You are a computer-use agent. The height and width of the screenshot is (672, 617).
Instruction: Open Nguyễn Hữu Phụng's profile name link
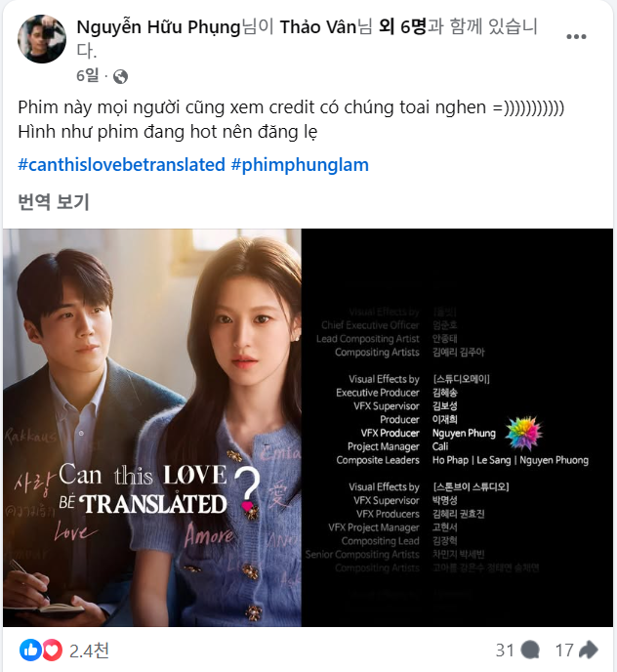click(158, 27)
